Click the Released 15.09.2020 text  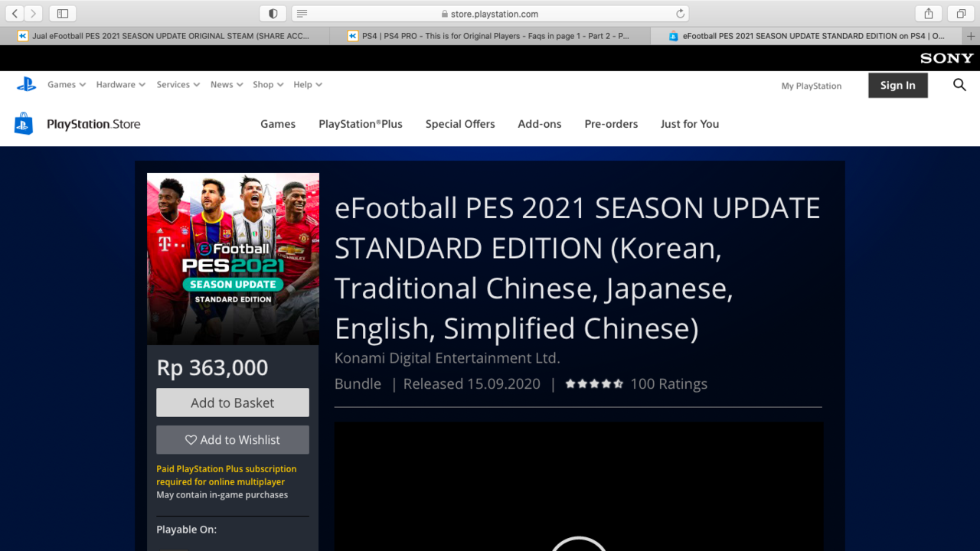472,384
